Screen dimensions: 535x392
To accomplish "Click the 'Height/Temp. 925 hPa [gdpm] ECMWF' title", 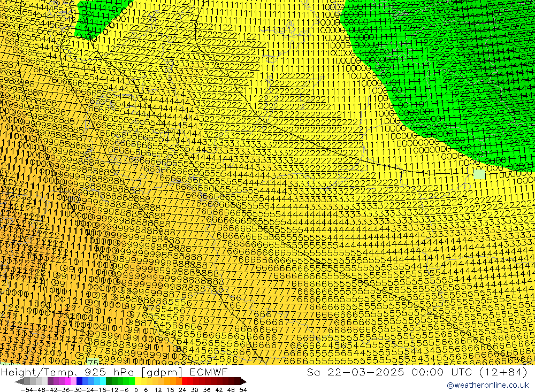I will 114,372.
